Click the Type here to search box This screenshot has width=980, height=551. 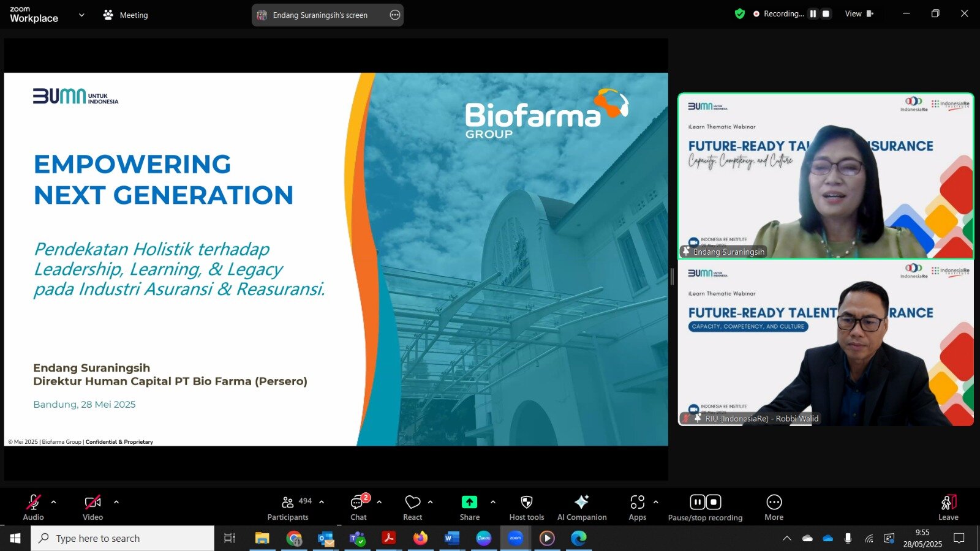coord(123,538)
